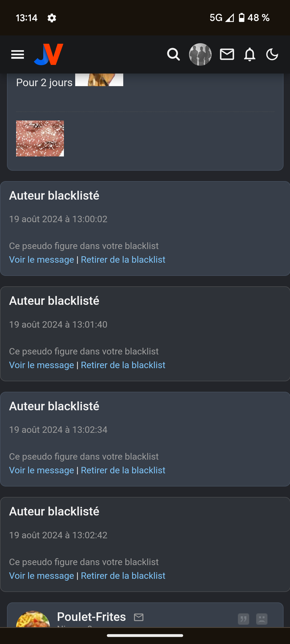Open the search magnifier icon
The image size is (290, 644).
point(173,54)
